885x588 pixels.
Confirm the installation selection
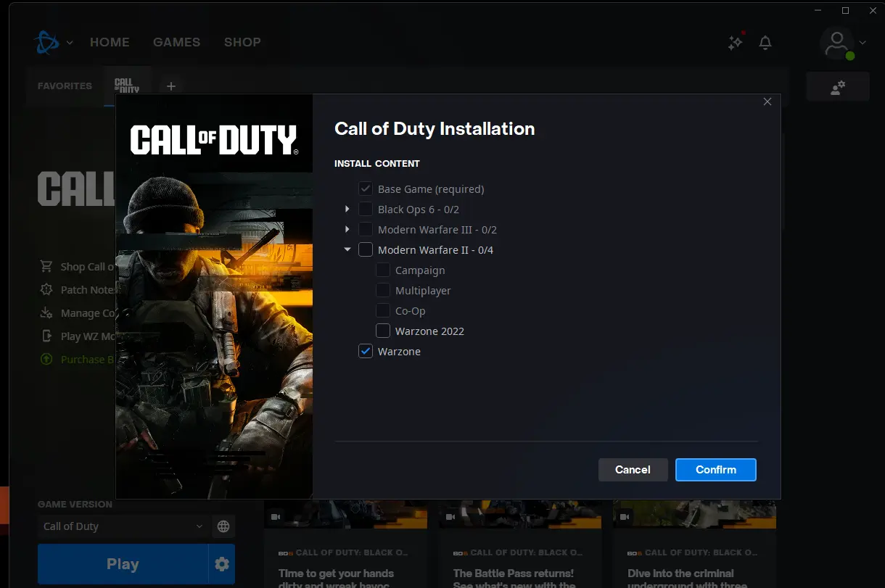(x=716, y=470)
